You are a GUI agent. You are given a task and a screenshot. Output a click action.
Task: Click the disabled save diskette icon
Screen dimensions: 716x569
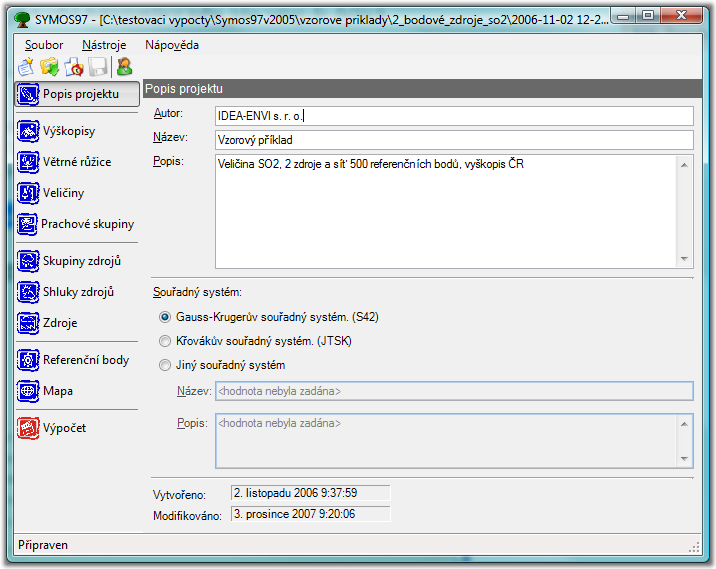pyautogui.click(x=98, y=67)
